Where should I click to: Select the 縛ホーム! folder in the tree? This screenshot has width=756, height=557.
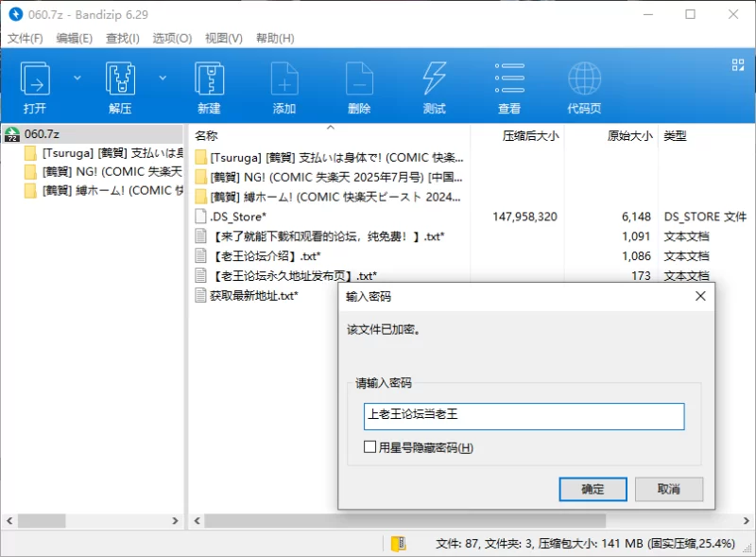(x=104, y=191)
